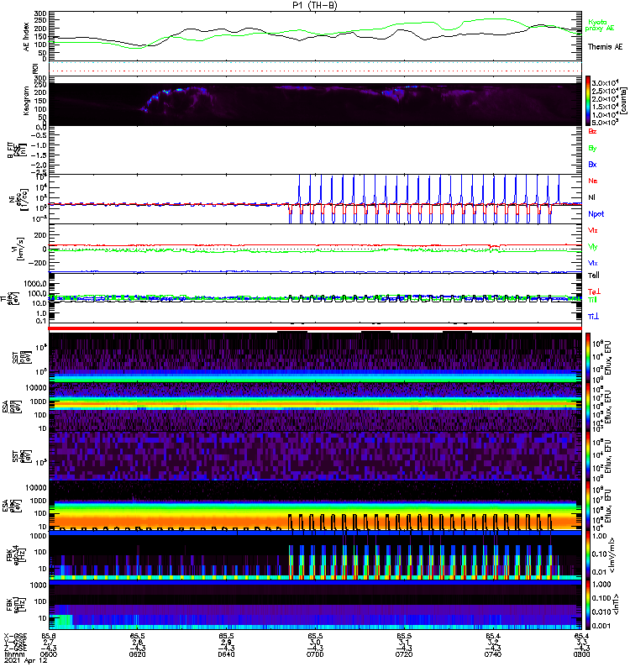Click the black 'Te∥' temperature legend label
630x672 pixels.
tap(593, 276)
